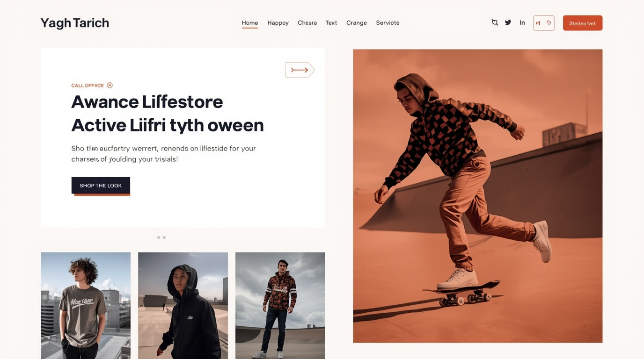Click the Yagh Tarich logo
This screenshot has height=359, width=644.
point(75,23)
